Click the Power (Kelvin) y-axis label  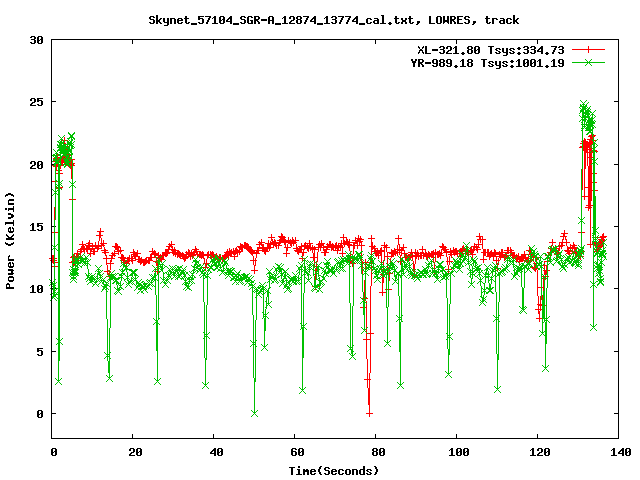click(x=10, y=241)
